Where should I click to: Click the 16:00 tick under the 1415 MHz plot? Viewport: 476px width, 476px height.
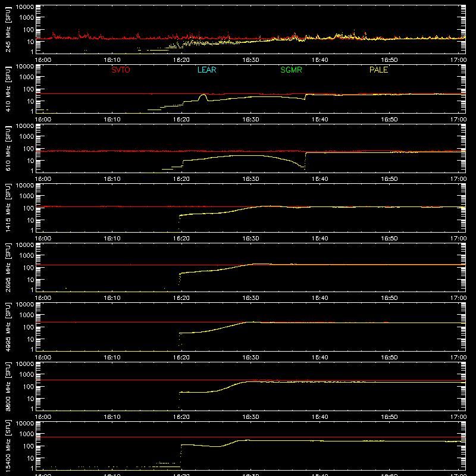(43, 239)
